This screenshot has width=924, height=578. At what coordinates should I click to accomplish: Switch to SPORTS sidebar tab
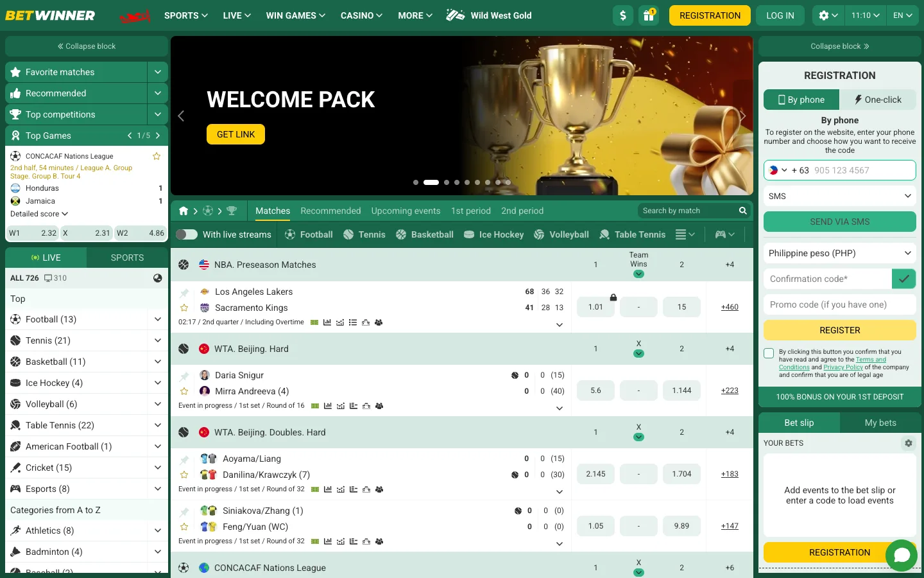[127, 258]
